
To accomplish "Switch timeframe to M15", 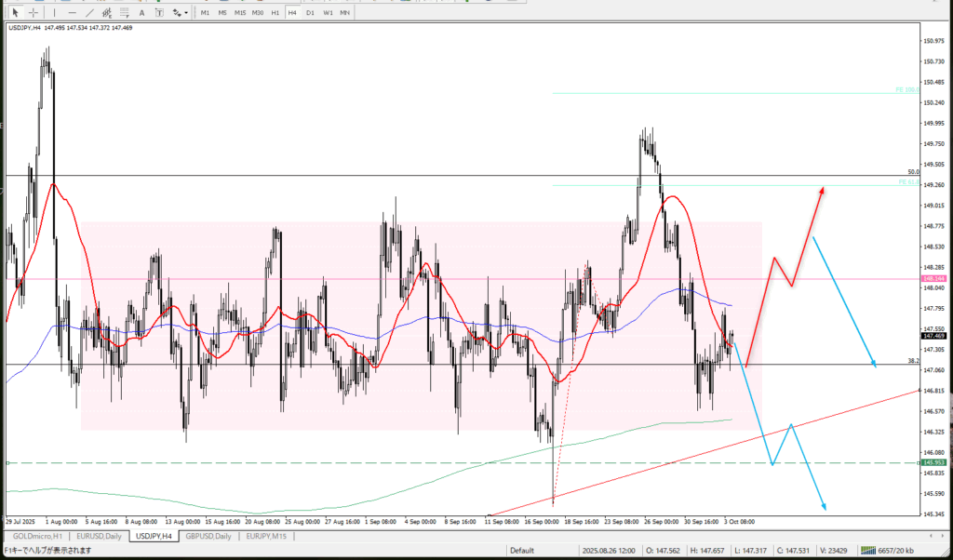I will tap(240, 12).
